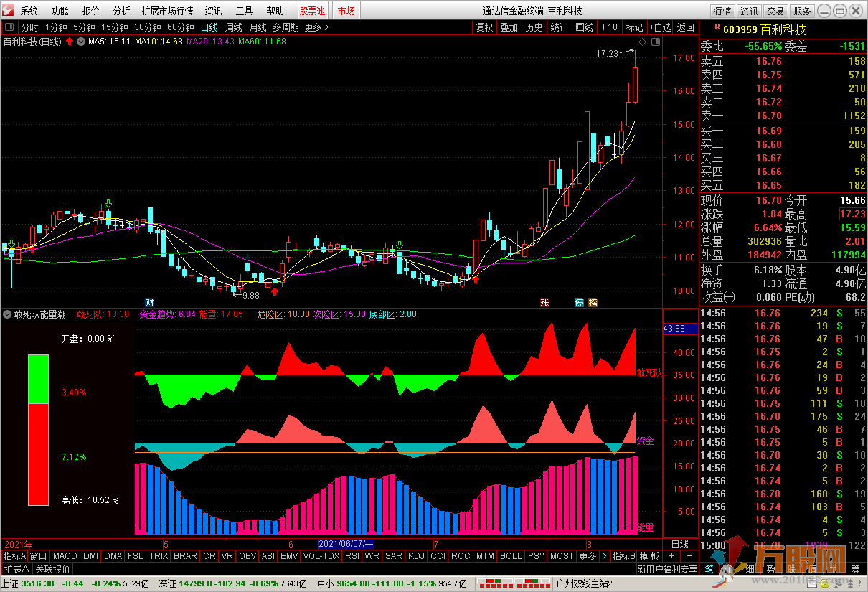Switch to the 分时 chart period
Viewport: 868px width, 592px height.
pos(29,27)
